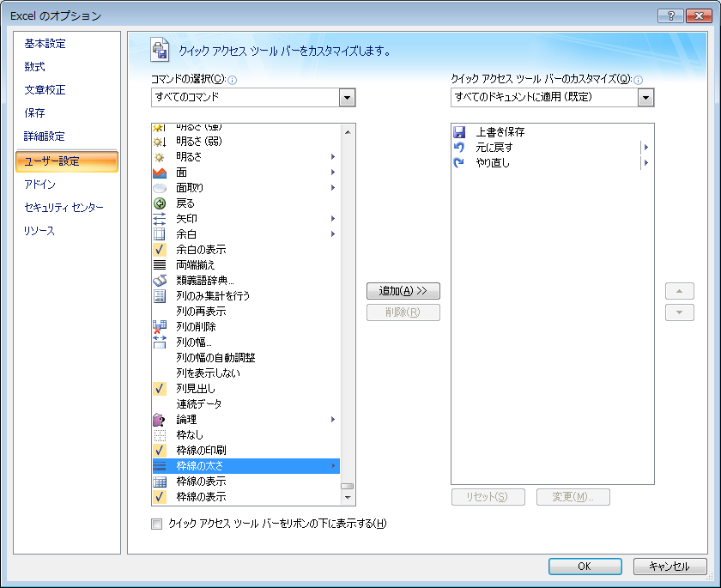Open the セキュリティ センター category

[x=64, y=208]
